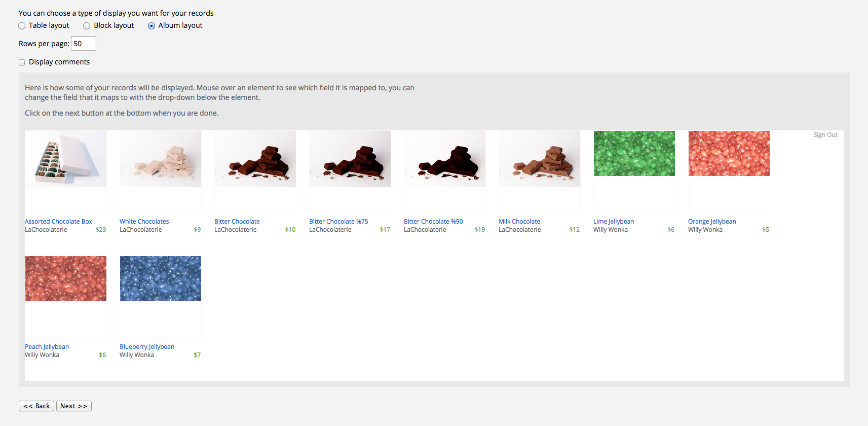Click the $17 price of Bitter Chocolate %75
Viewport: 868px width, 426px height.
(385, 230)
